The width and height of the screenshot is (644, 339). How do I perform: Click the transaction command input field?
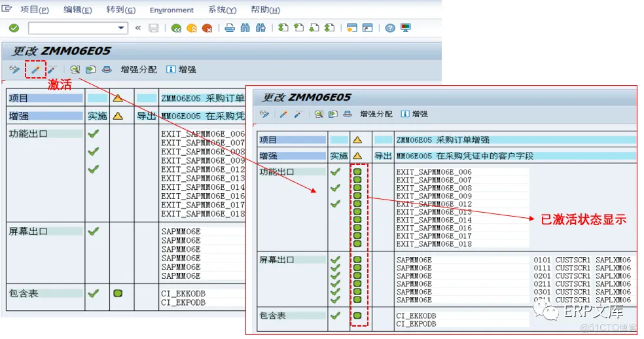coord(72,28)
